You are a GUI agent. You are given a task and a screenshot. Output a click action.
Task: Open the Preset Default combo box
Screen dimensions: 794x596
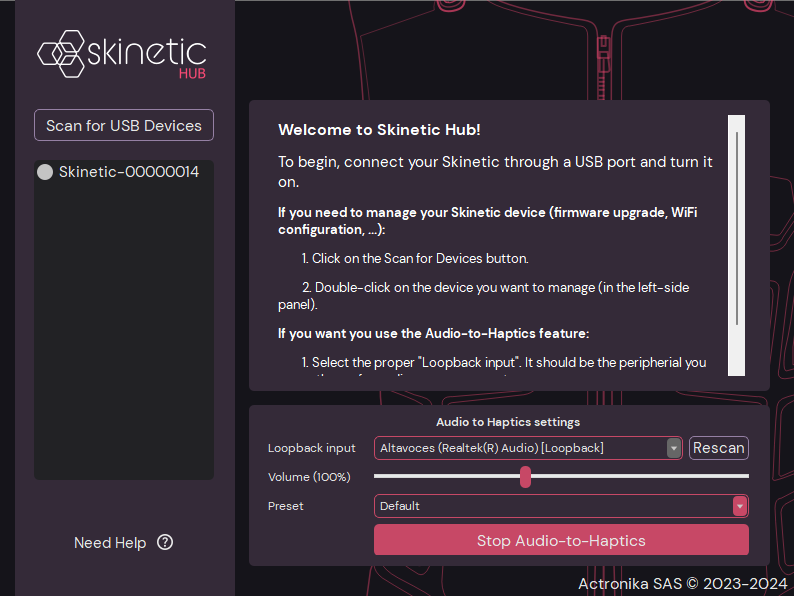[561, 506]
